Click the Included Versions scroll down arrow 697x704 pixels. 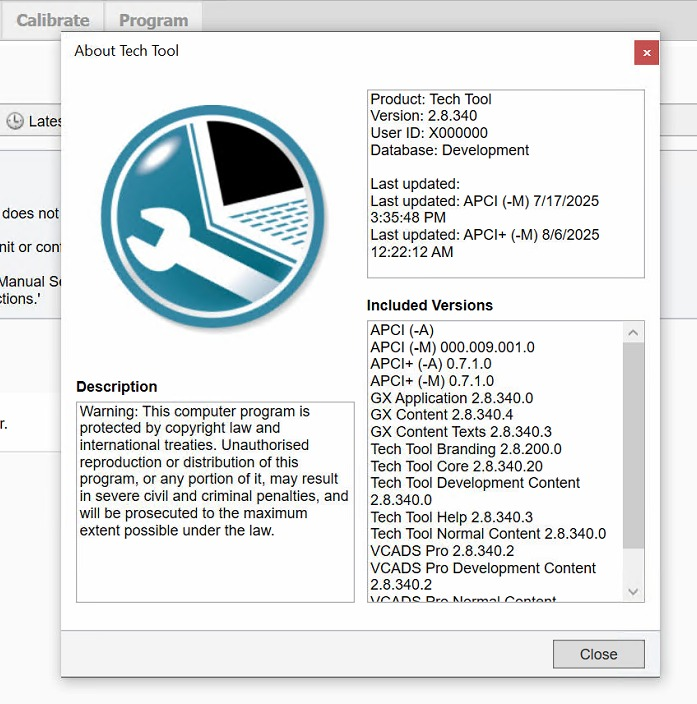(x=633, y=592)
